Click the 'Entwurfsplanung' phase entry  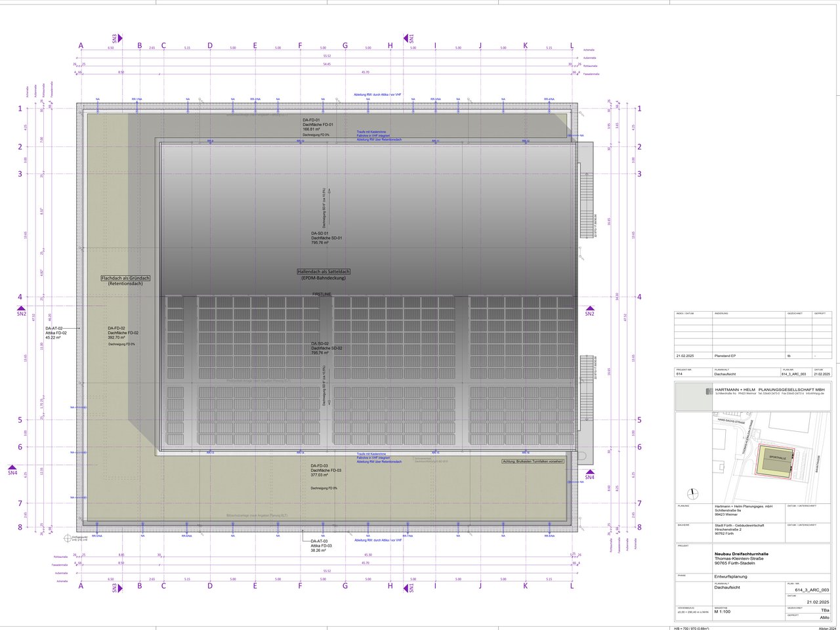point(731,577)
